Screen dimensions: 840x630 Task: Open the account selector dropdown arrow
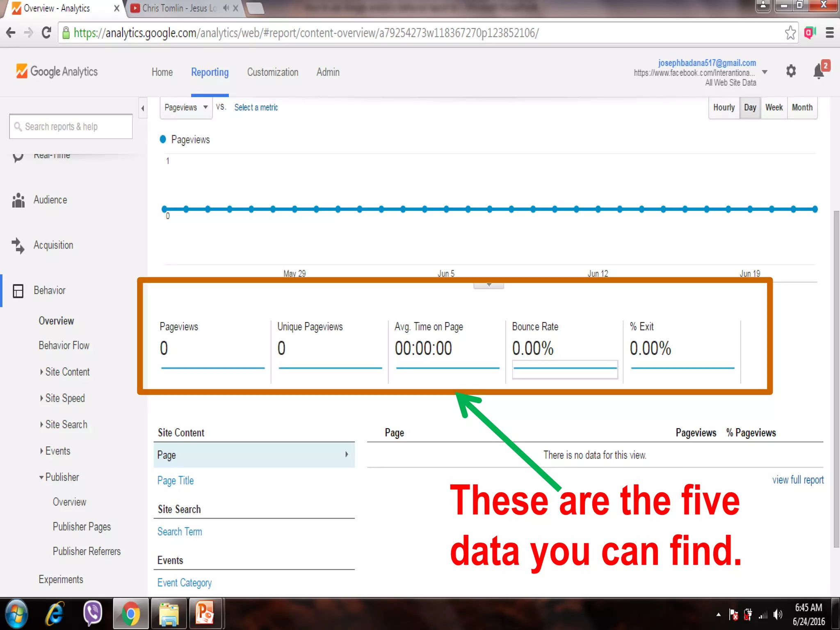click(765, 72)
